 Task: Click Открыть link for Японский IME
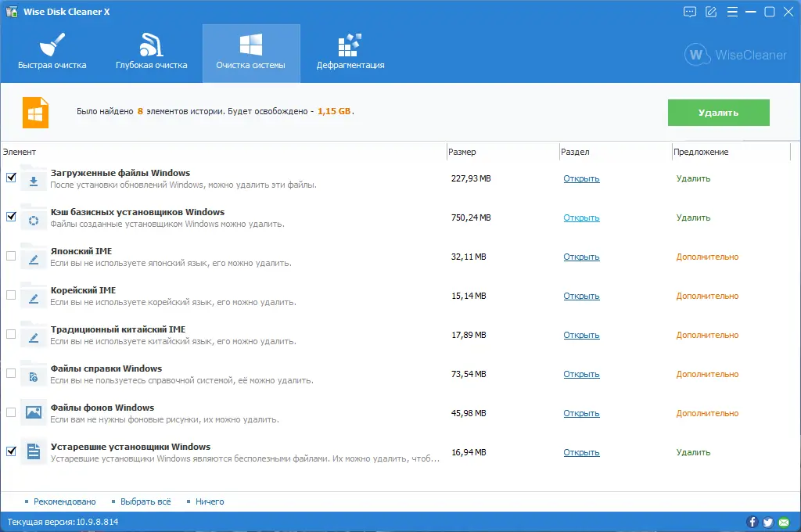pyautogui.click(x=581, y=257)
